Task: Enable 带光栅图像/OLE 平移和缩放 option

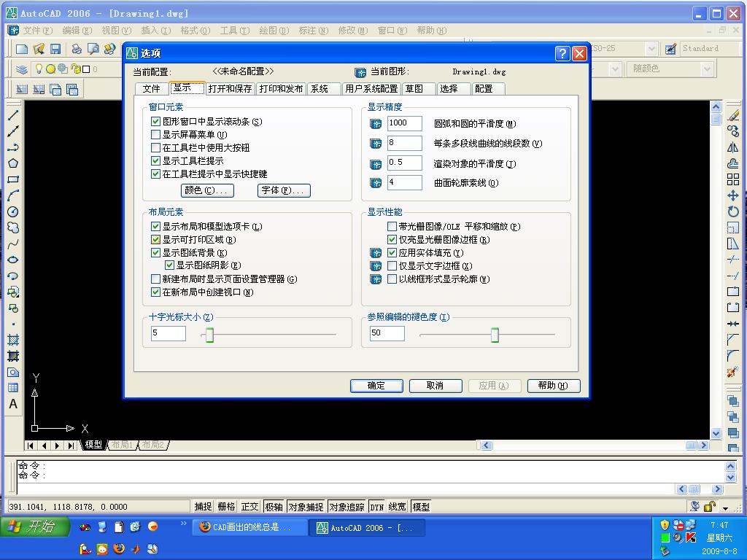Action: coord(392,227)
